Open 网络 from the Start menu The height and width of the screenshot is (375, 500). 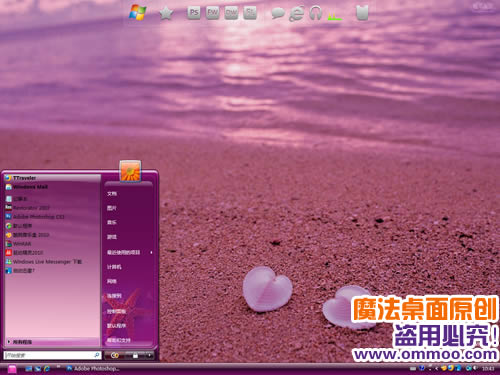112,281
